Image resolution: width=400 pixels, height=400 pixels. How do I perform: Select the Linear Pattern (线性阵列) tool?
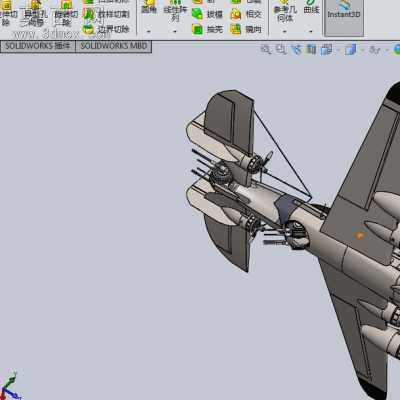(175, 11)
